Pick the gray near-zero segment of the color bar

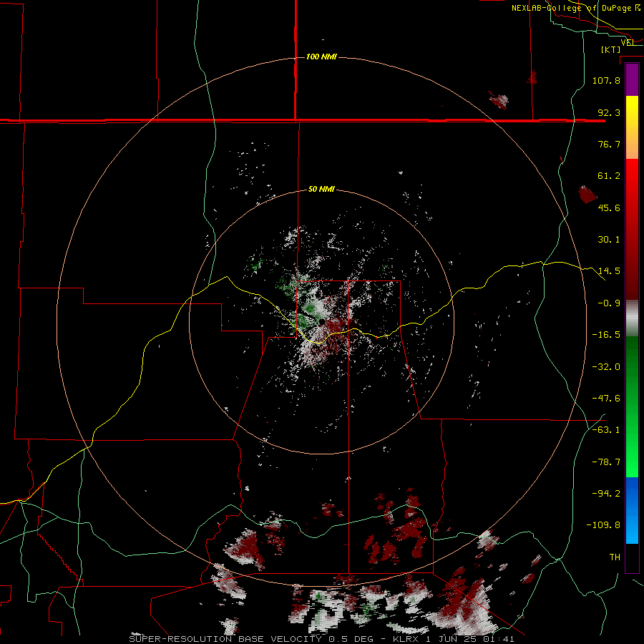point(632,318)
